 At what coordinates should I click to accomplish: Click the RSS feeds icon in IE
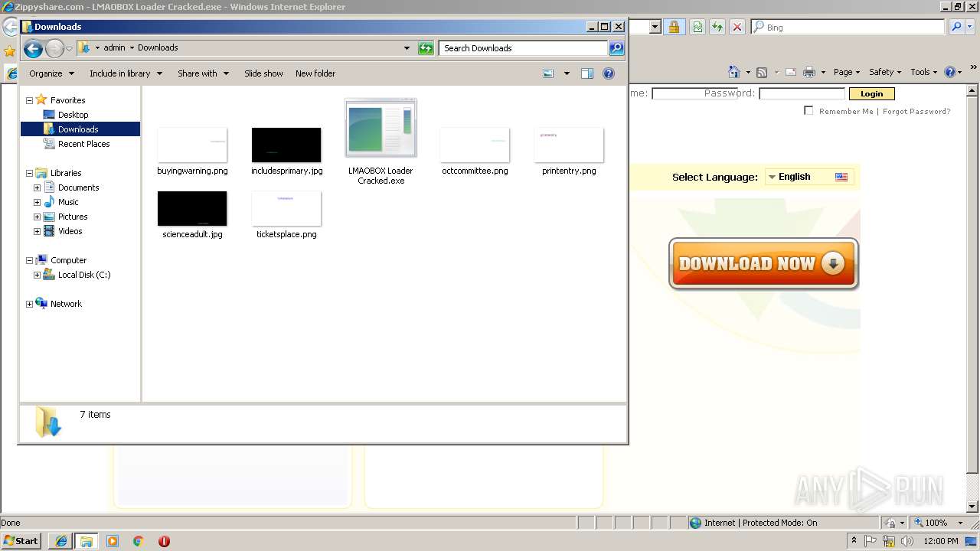tap(762, 72)
